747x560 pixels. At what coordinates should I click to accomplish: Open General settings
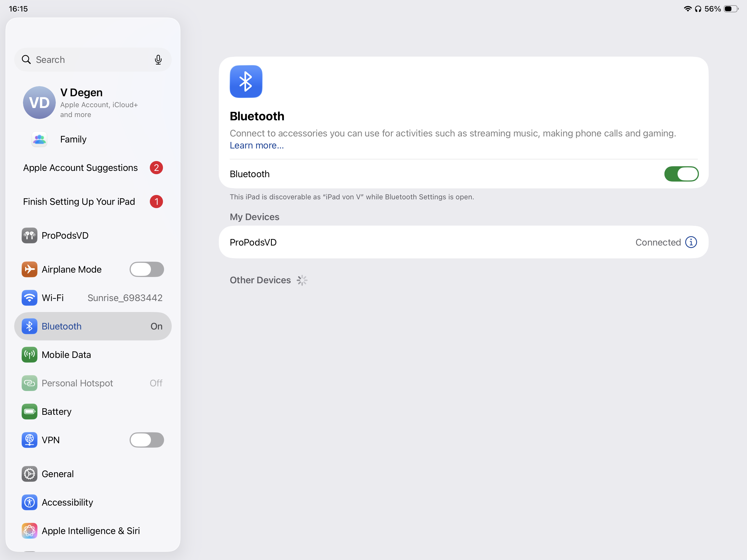(x=93, y=474)
